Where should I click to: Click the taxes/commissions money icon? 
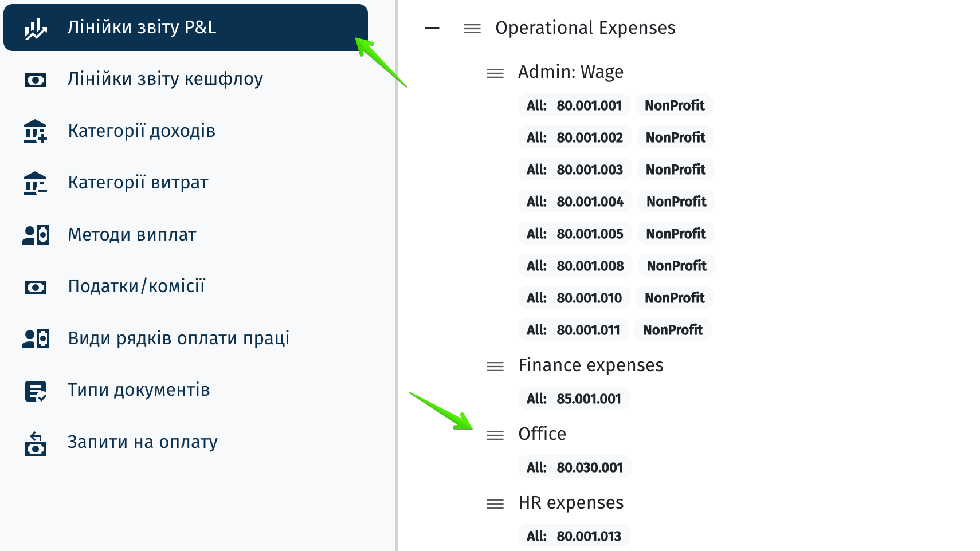pyautogui.click(x=36, y=287)
